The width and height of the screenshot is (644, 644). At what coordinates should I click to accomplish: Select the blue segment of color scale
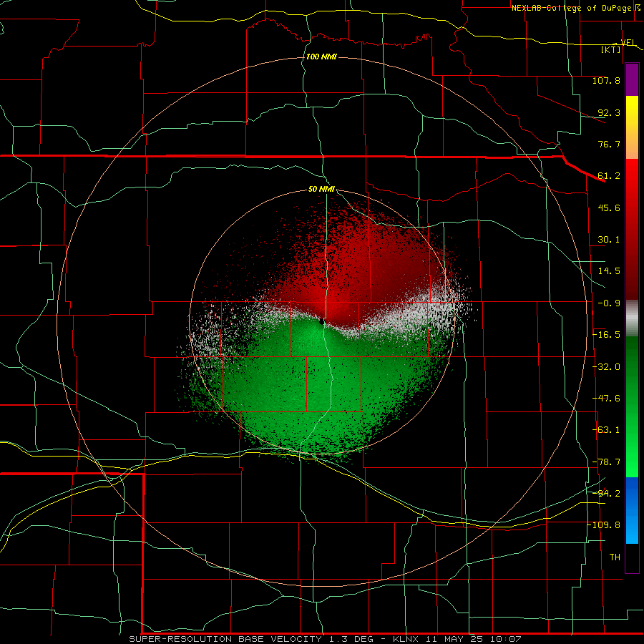[632, 510]
